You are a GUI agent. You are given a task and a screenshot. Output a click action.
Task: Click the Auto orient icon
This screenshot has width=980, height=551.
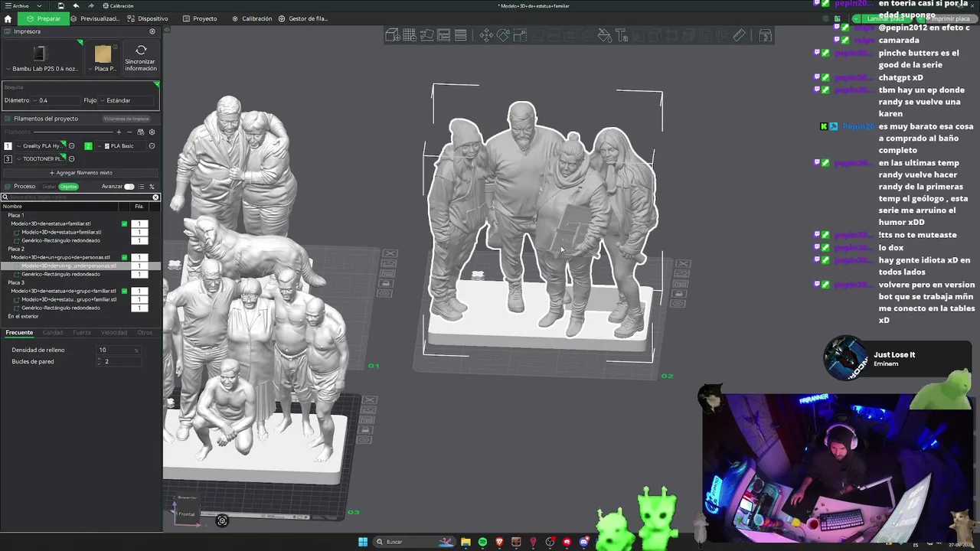click(x=426, y=35)
